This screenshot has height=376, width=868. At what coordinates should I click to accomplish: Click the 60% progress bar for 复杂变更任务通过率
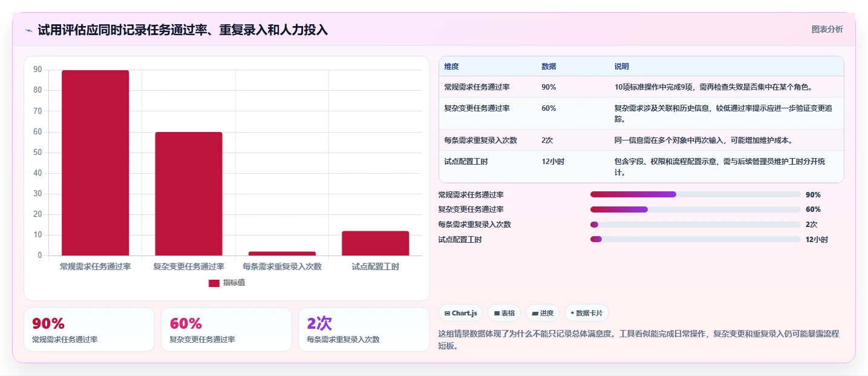pyautogui.click(x=696, y=209)
